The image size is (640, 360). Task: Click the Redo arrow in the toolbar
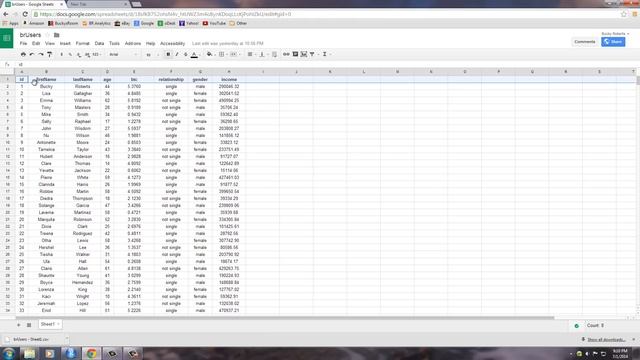(40, 54)
